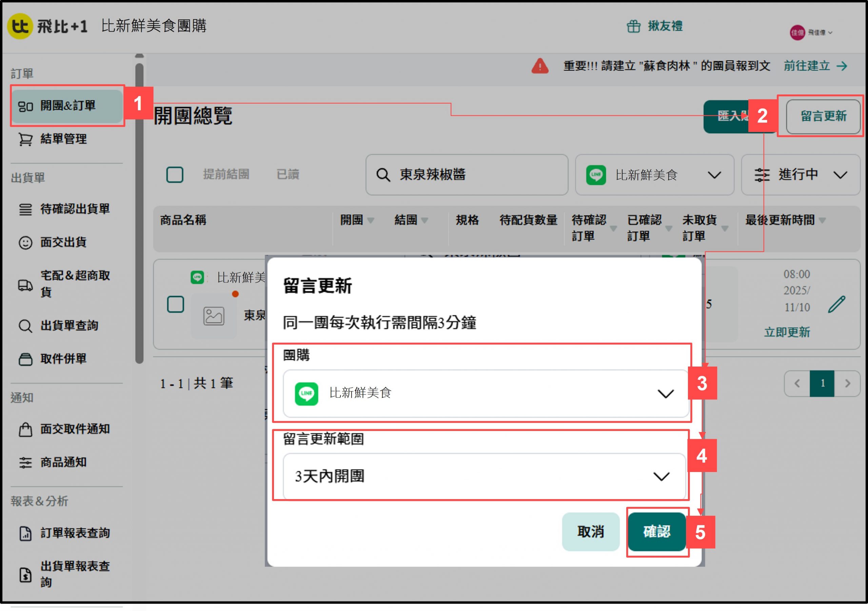Screen dimensions: 868x611
Task: Click the pencil edit icon on the product row
Action: [x=836, y=304]
